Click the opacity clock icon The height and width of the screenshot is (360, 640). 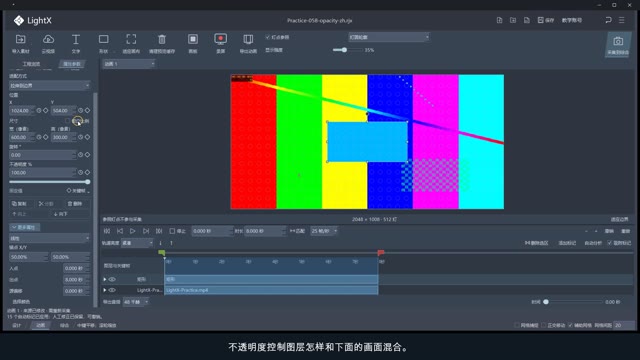[80, 172]
